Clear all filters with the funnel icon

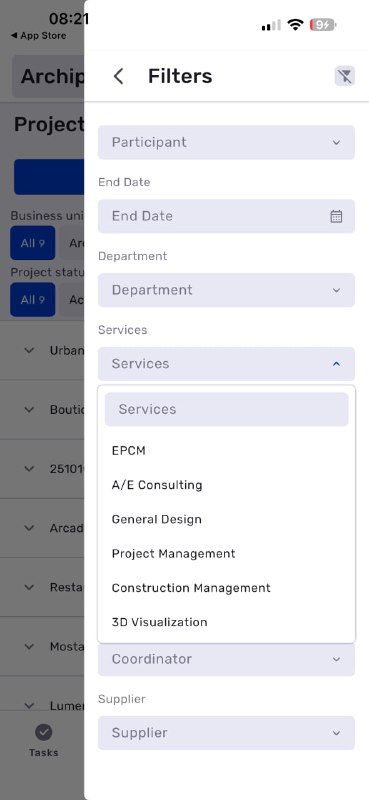[x=345, y=77]
